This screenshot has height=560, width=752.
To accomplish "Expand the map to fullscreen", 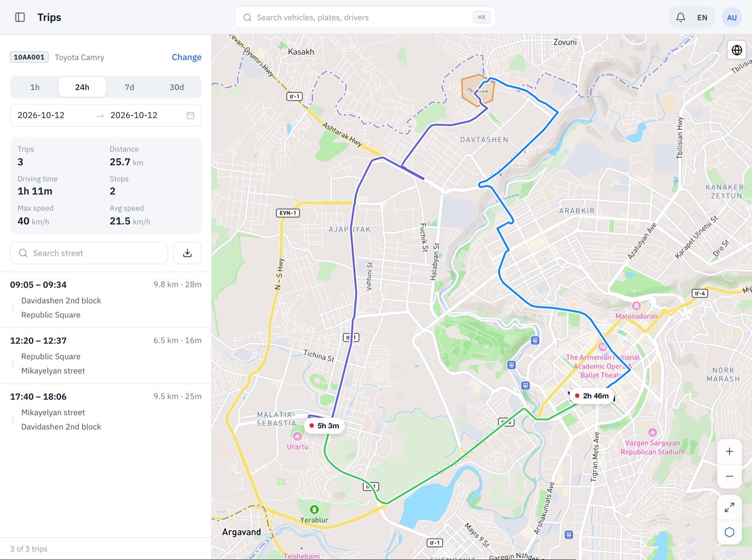I will [729, 507].
